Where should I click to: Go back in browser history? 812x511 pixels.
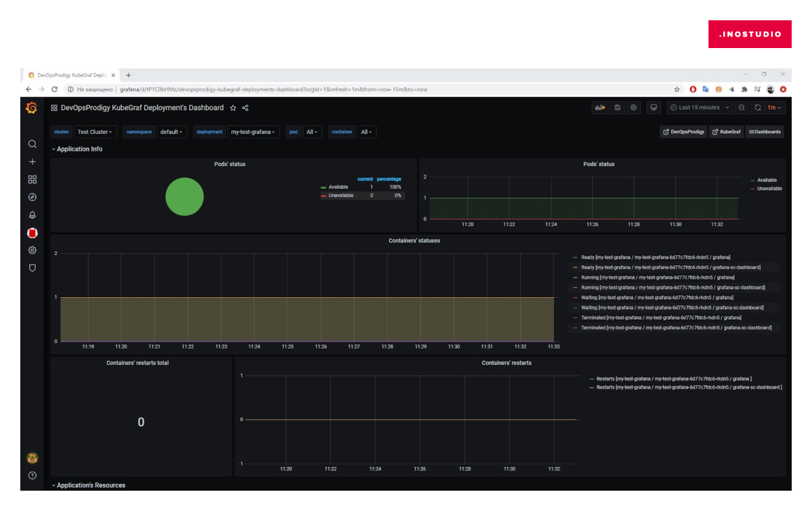click(x=28, y=89)
